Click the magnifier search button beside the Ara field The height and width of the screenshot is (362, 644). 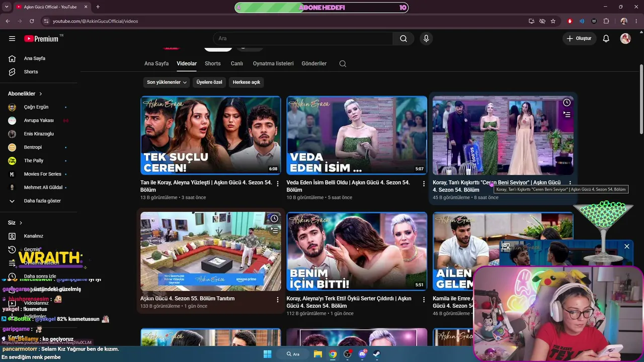pos(404,39)
